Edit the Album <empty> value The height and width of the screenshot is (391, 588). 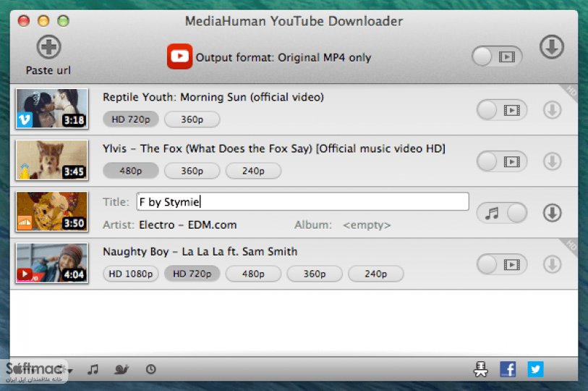tap(367, 225)
